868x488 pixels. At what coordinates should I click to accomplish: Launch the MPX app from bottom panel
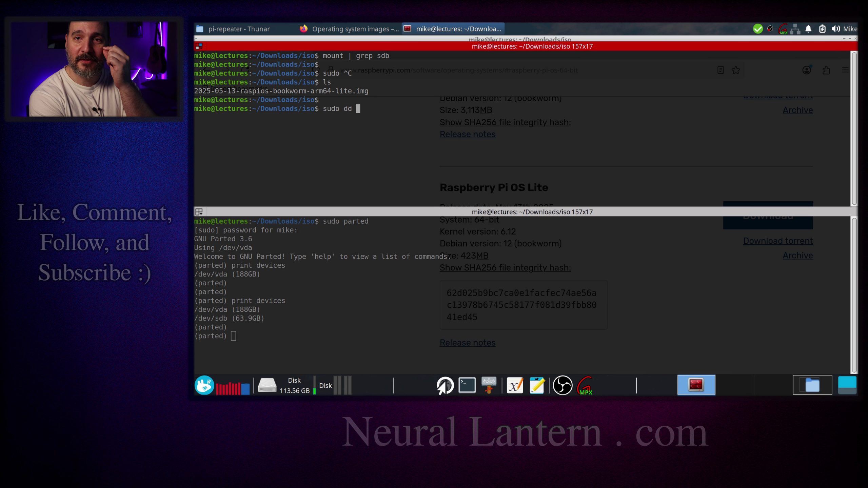585,386
